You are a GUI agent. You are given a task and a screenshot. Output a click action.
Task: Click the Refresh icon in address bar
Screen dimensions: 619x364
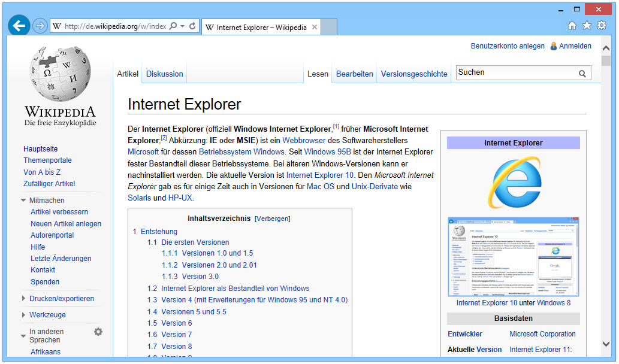[x=192, y=26]
